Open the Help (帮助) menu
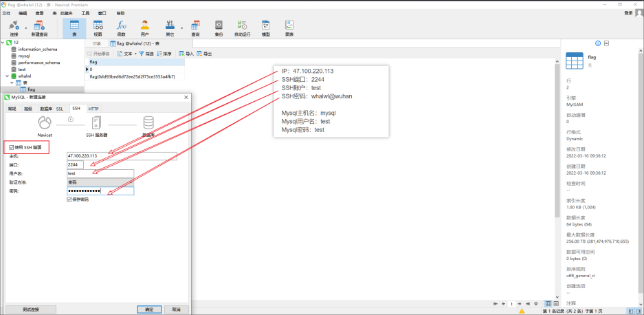This screenshot has width=644, height=315. pyautogui.click(x=121, y=13)
